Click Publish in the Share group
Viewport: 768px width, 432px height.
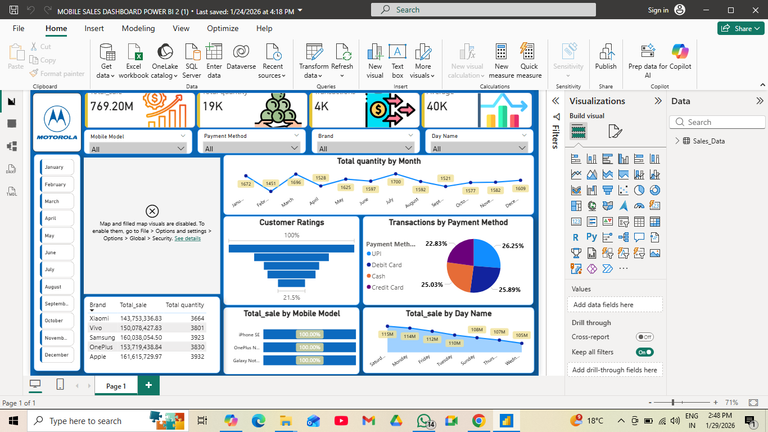tap(606, 57)
